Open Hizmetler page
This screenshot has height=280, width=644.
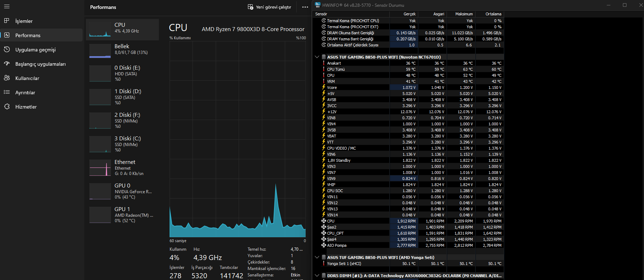click(x=42, y=107)
